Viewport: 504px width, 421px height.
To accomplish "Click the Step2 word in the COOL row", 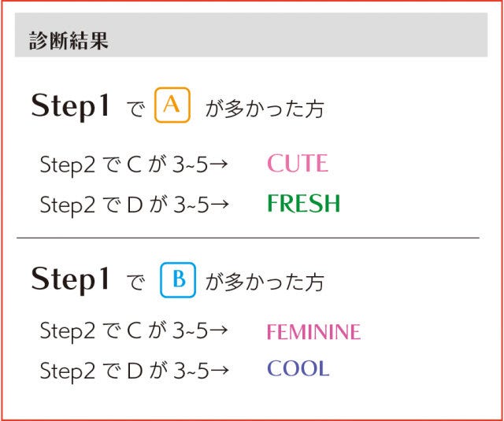I will [x=67, y=370].
